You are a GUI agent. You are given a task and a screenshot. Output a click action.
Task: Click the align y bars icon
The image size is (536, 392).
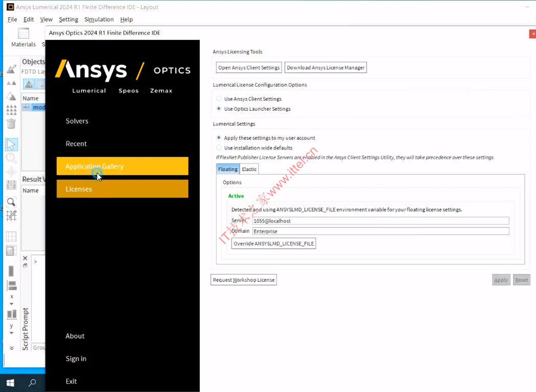[x=12, y=314]
